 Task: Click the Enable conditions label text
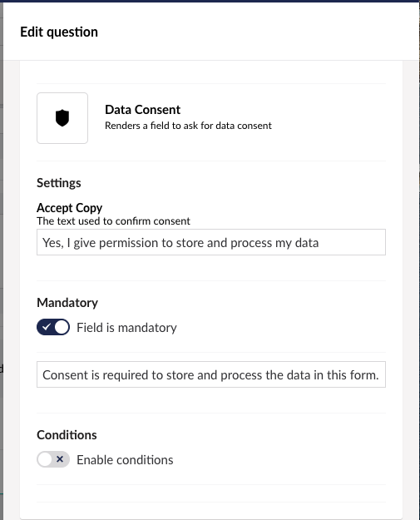coord(125,460)
